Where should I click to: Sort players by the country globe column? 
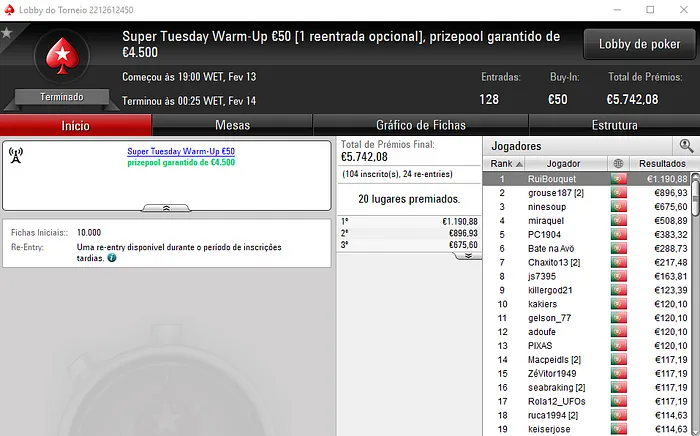(x=618, y=163)
